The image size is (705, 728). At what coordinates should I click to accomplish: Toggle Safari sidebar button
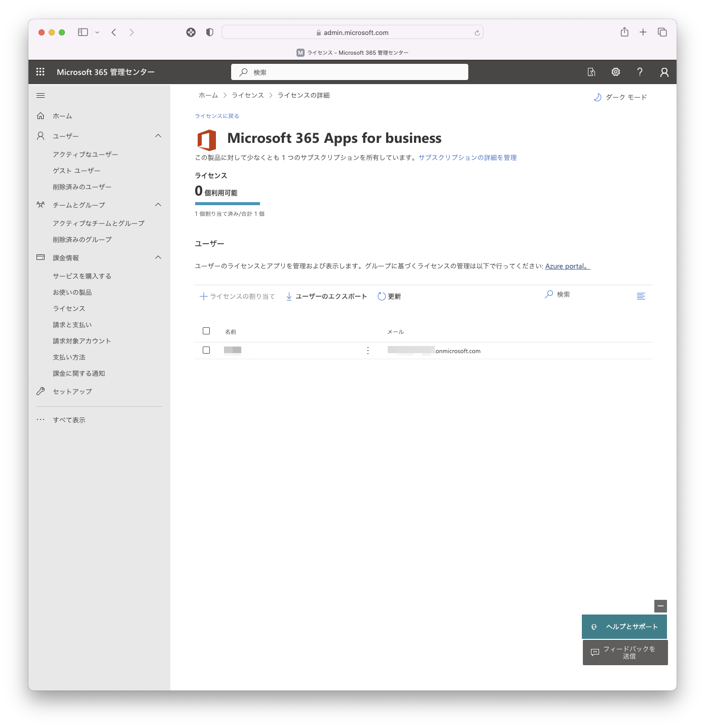83,32
